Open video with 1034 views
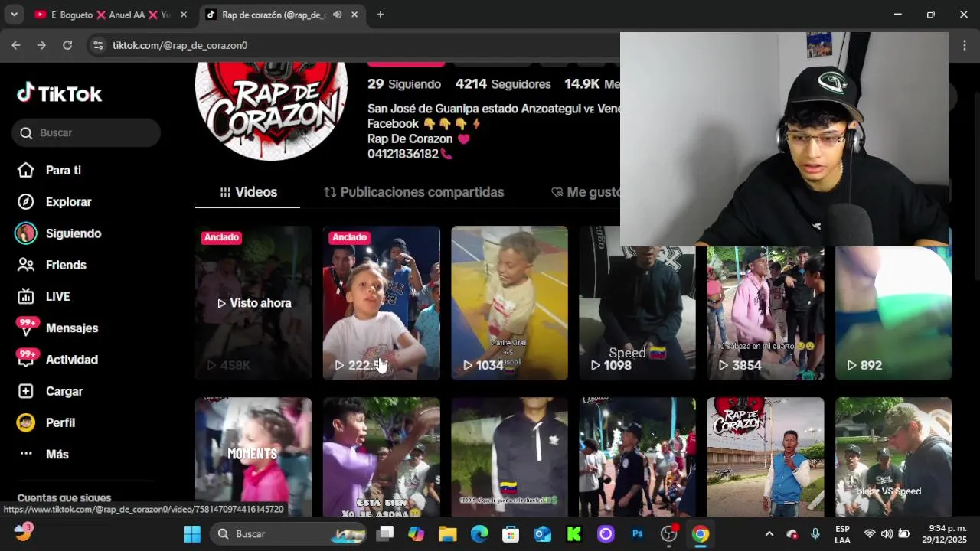This screenshot has width=980, height=551. pyautogui.click(x=509, y=303)
